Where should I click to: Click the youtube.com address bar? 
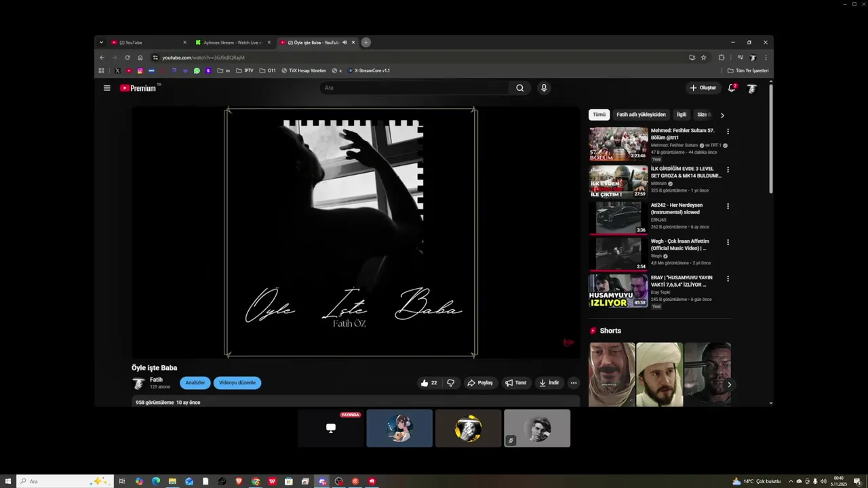coord(420,58)
